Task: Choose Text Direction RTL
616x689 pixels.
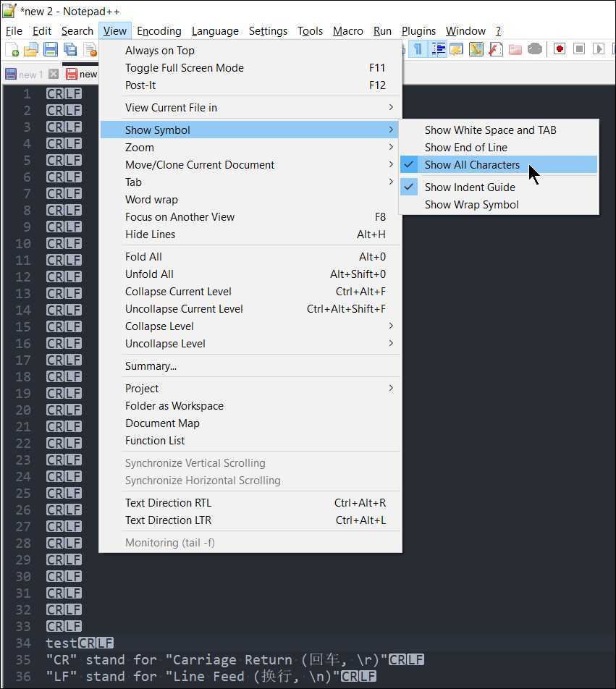Action: (x=250, y=503)
